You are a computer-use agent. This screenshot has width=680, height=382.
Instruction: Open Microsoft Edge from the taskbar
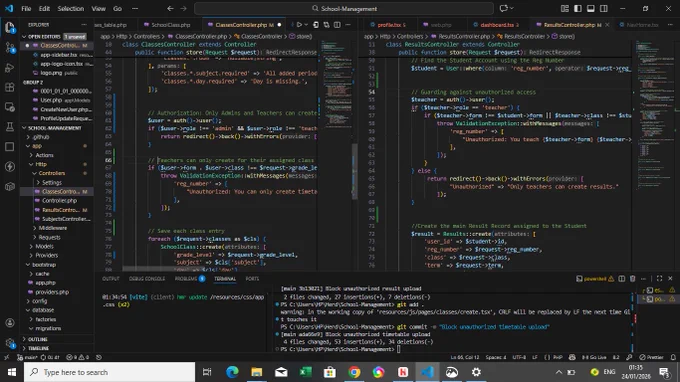tap(232, 372)
